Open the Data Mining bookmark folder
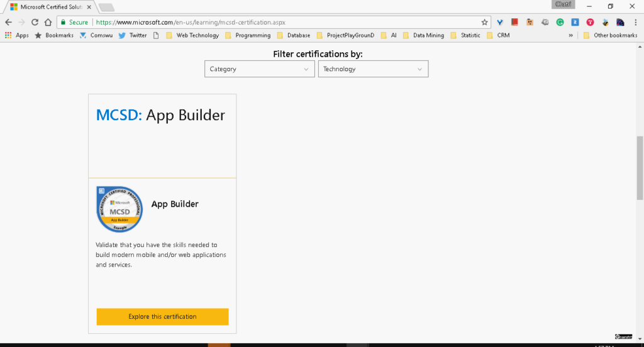Image resolution: width=644 pixels, height=347 pixels. pyautogui.click(x=423, y=35)
